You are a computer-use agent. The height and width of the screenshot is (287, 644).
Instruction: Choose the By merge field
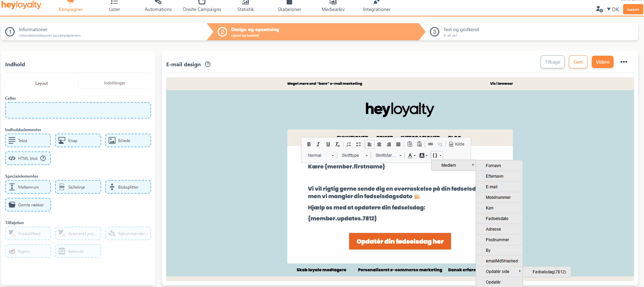(499, 250)
